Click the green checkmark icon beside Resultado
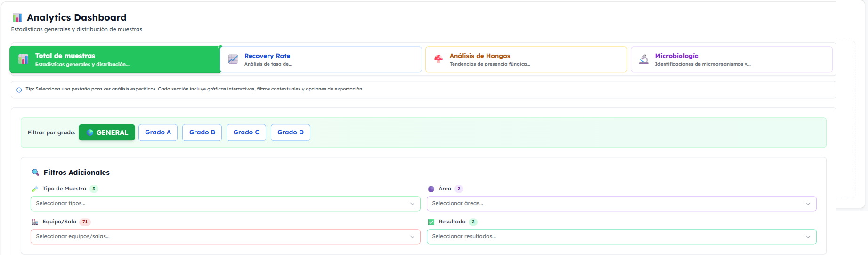The image size is (868, 255). coord(431,222)
